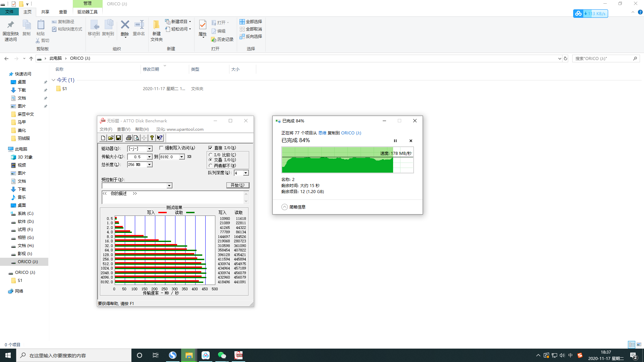Open the 驱动器 drive dropdown

point(150,148)
